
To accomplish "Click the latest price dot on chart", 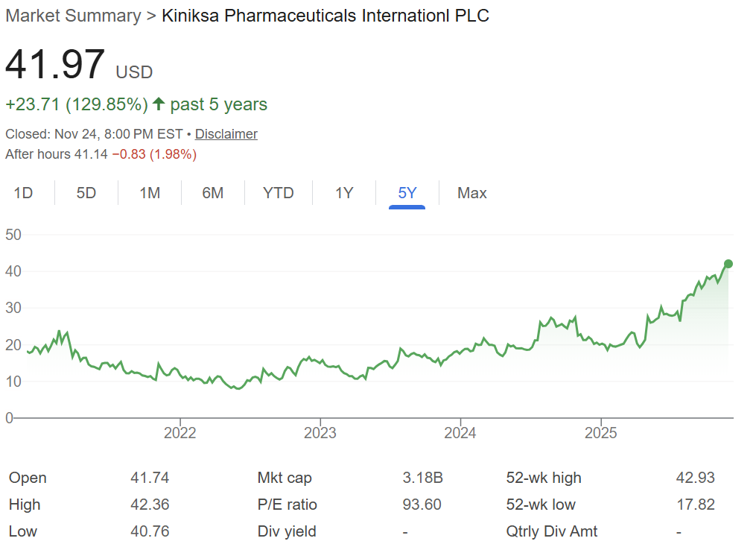I will (728, 264).
